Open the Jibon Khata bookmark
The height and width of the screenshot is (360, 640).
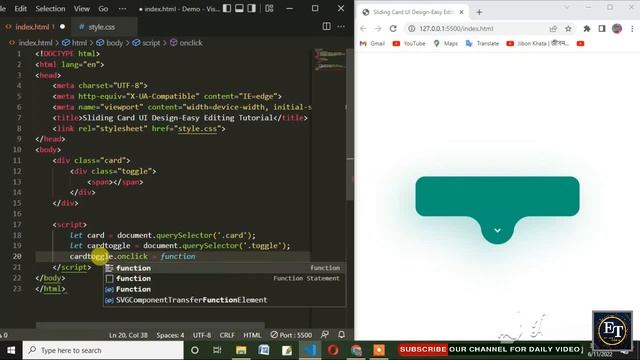[538, 43]
